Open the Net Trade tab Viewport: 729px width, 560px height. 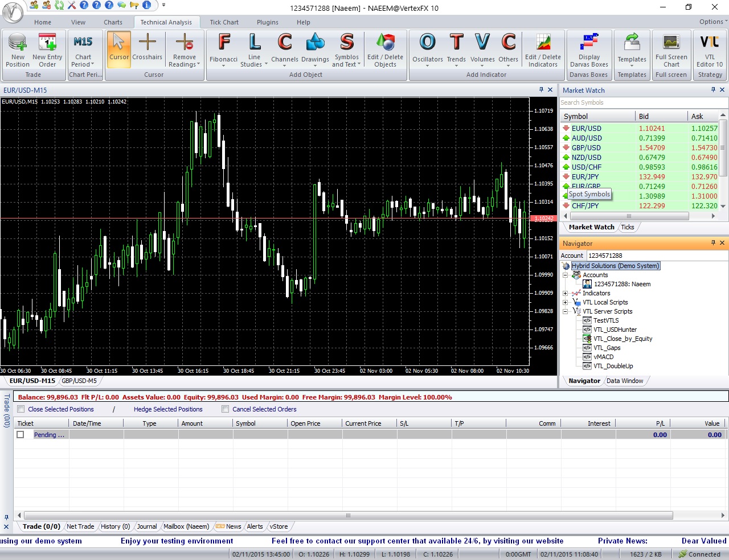[x=80, y=526]
